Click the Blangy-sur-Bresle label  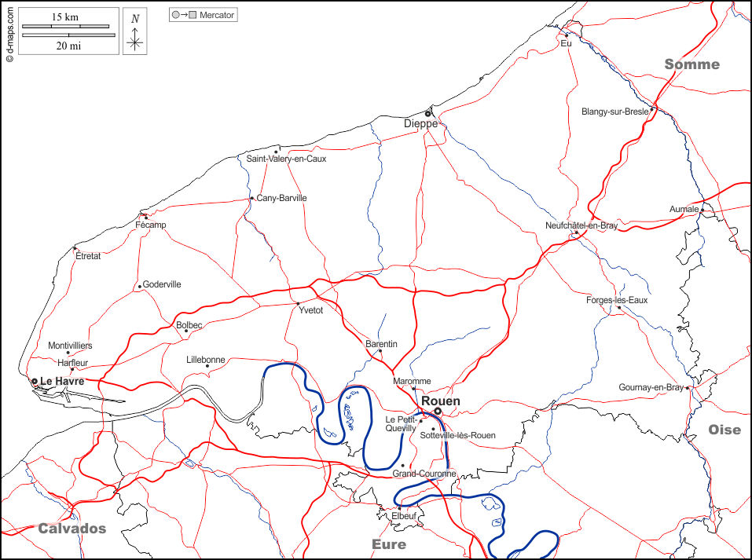(615, 112)
